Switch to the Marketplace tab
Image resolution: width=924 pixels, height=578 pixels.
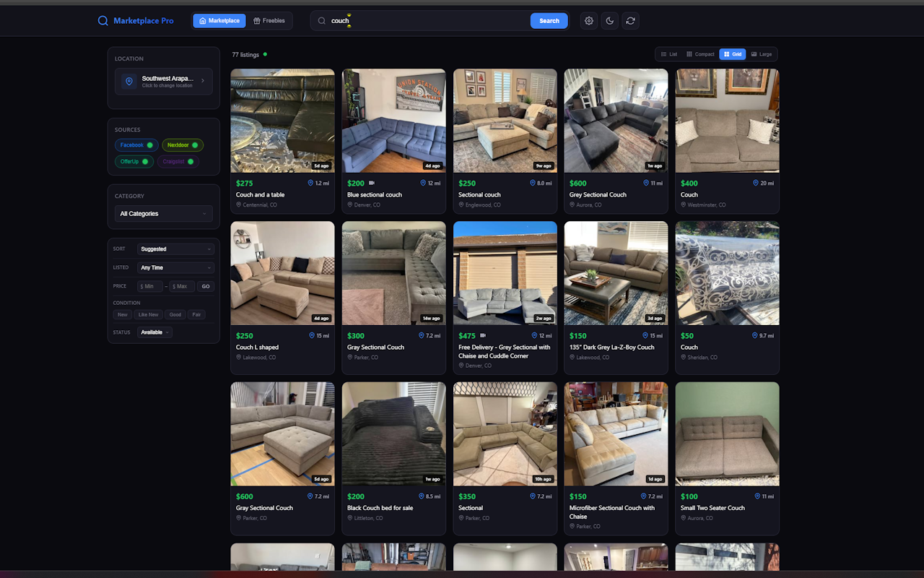[x=219, y=21]
